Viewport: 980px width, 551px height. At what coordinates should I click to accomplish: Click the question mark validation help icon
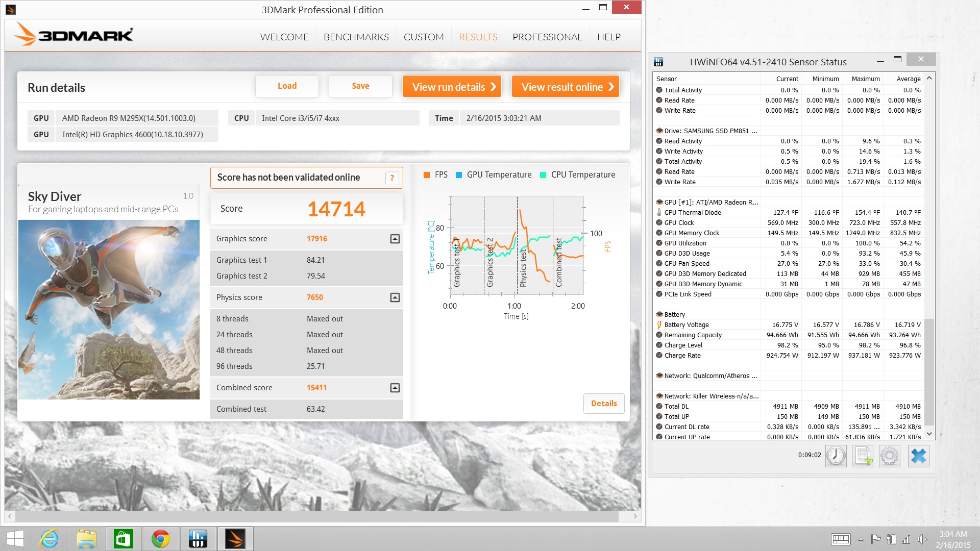point(392,178)
